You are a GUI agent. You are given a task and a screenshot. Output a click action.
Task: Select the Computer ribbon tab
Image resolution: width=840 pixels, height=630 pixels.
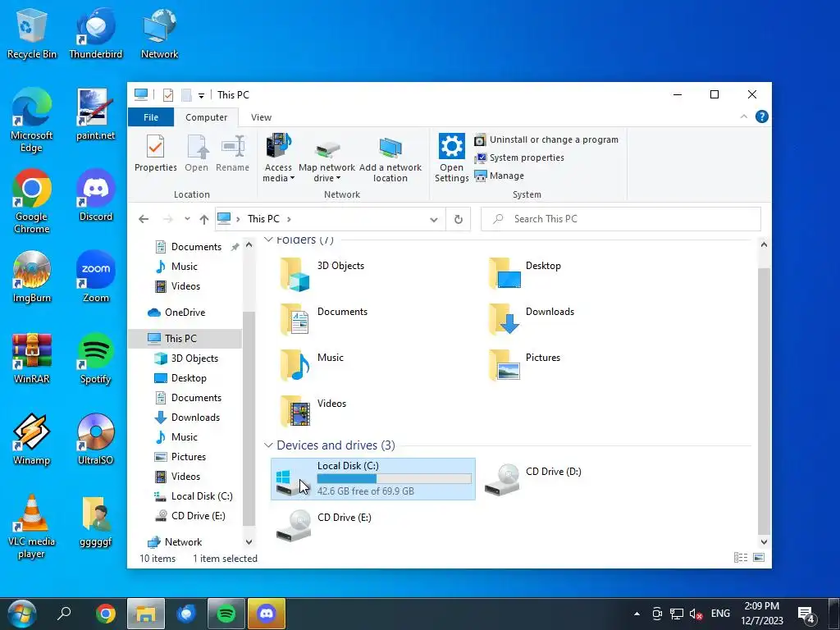pyautogui.click(x=206, y=116)
